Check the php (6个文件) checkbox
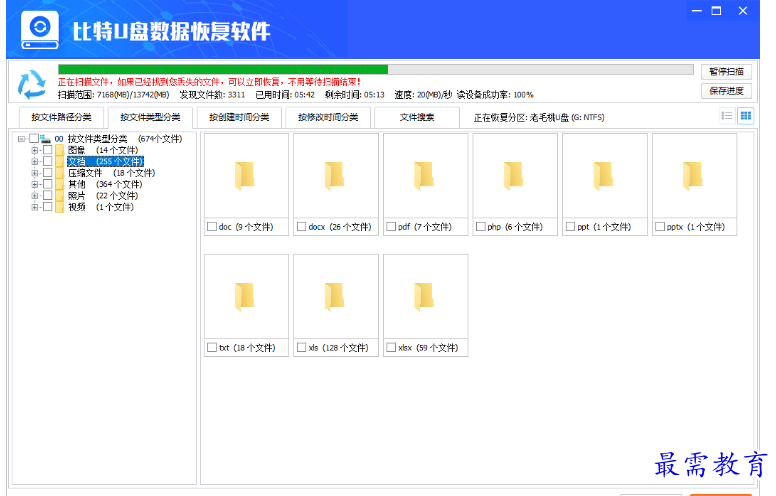The height and width of the screenshot is (496, 776). [481, 227]
